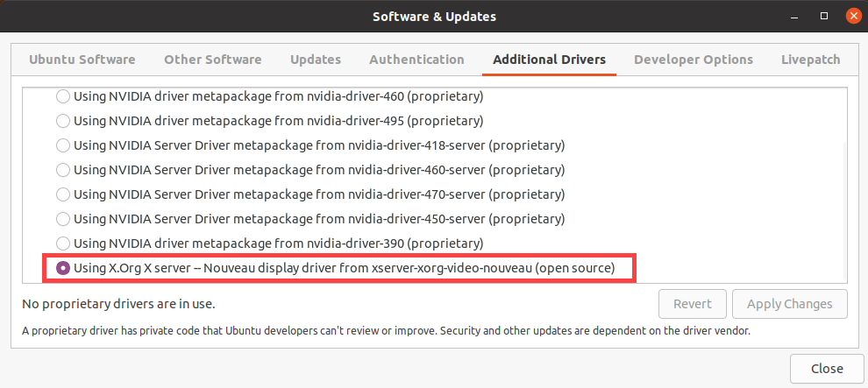Image resolution: width=868 pixels, height=388 pixels.
Task: Click the 'Software & Updates' title text
Action: tap(434, 17)
